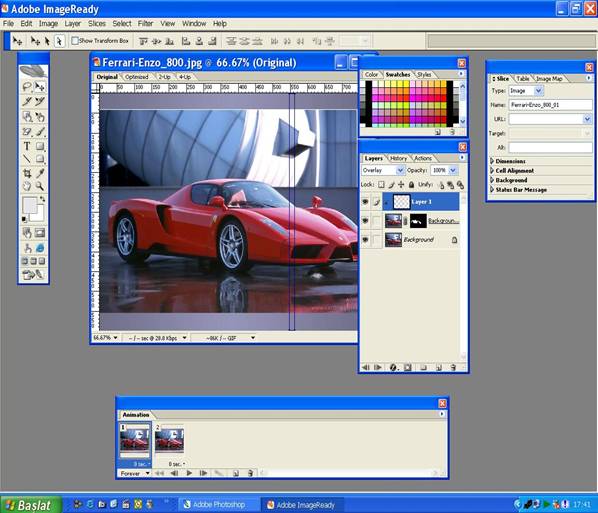
Task: Switch to the Optimized view tab
Action: click(x=137, y=77)
